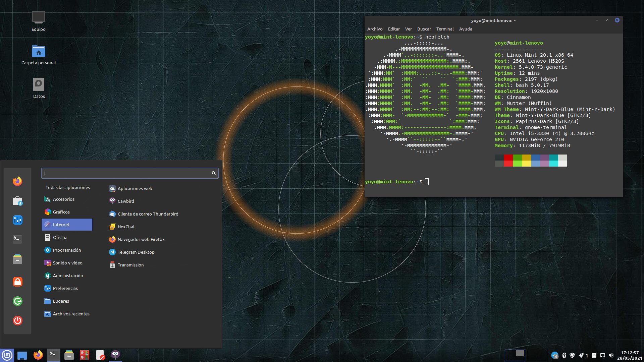The height and width of the screenshot is (362, 644).
Task: Click the lock screen icon in menu sidebar
Action: (17, 282)
